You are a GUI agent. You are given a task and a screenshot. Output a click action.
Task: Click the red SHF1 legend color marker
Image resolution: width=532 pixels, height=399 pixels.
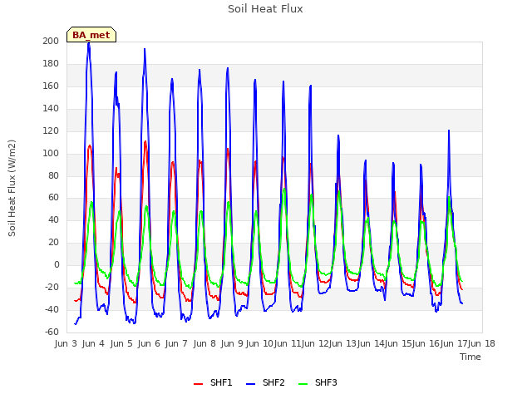pyautogui.click(x=198, y=384)
